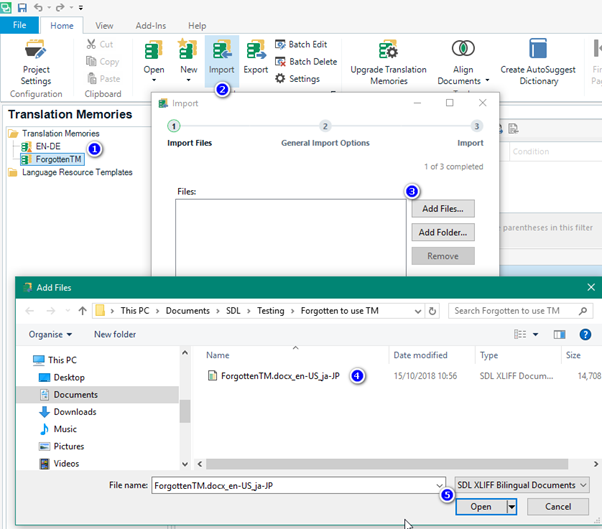Screen dimensions: 602x529
Task: Click the Add Folder... button
Action: 443,232
